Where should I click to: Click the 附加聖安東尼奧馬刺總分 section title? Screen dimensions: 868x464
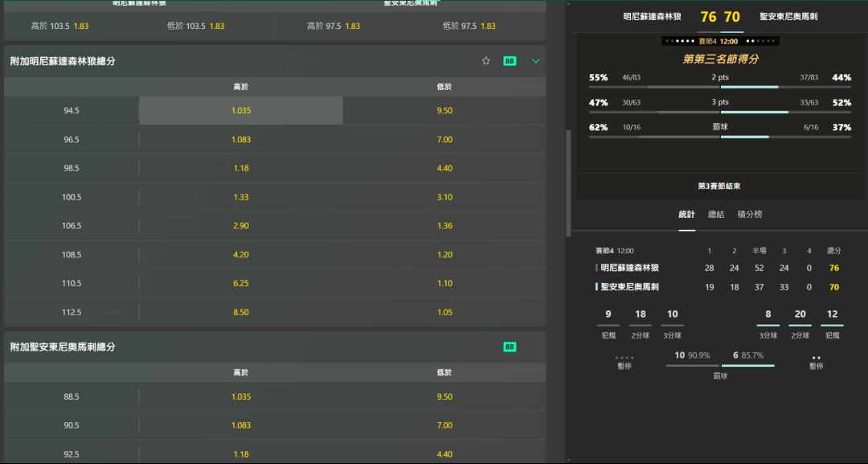pyautogui.click(x=63, y=347)
